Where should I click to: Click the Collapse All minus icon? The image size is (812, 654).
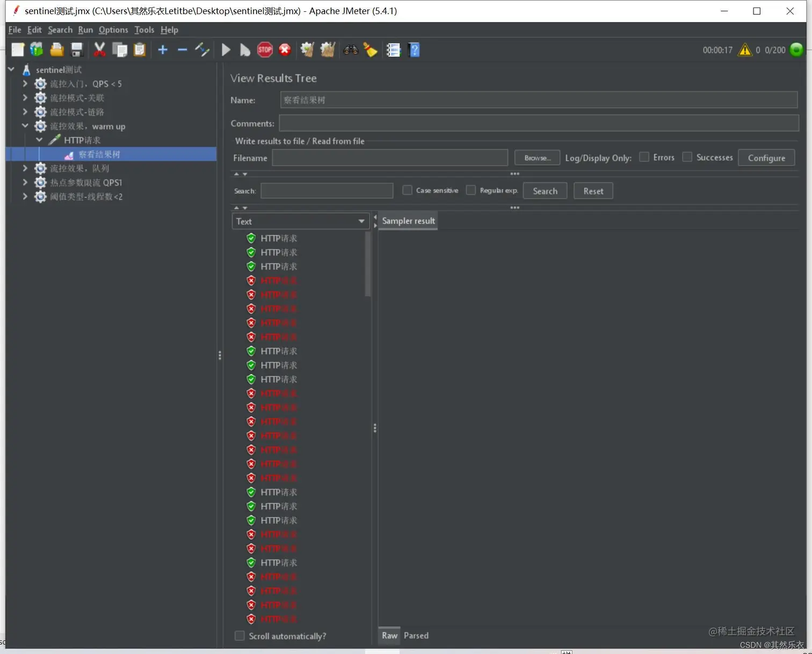click(182, 50)
